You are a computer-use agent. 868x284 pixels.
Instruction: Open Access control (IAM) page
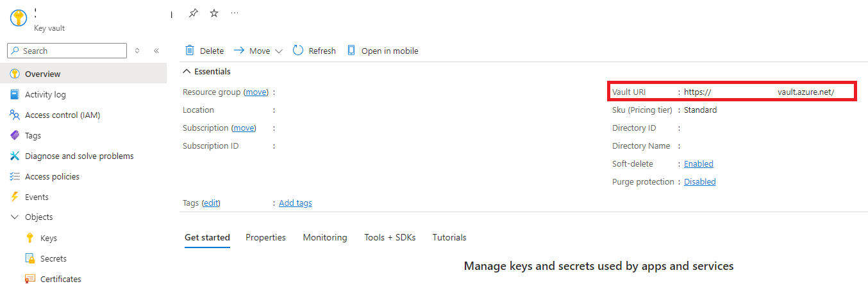coord(62,115)
